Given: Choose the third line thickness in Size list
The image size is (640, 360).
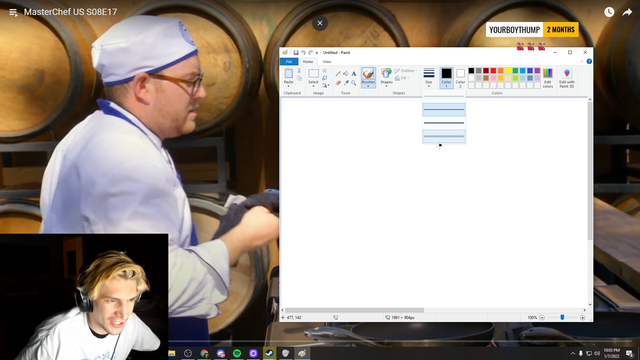Looking at the screenshot, I should tap(444, 123).
